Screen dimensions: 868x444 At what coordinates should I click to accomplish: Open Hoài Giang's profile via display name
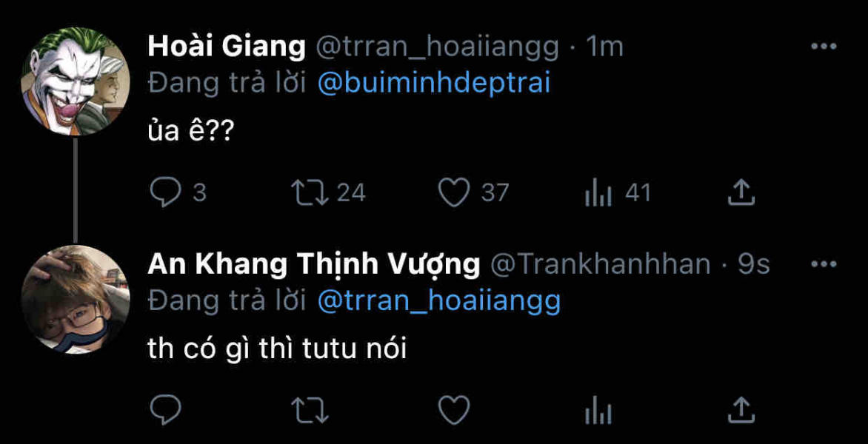click(227, 47)
